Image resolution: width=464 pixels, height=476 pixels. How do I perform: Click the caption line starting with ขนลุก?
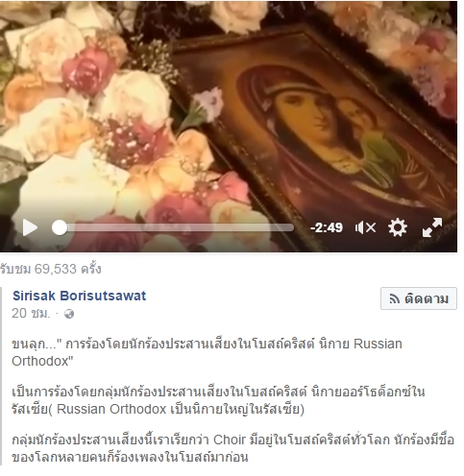(207, 345)
